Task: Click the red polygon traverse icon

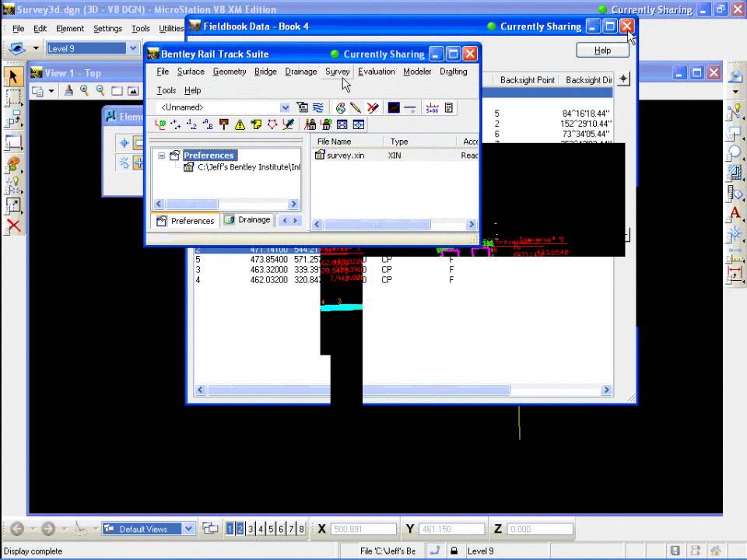Action: pyautogui.click(x=272, y=124)
